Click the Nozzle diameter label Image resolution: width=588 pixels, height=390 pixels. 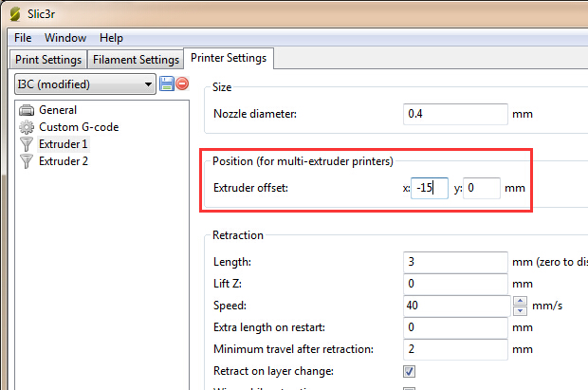point(254,114)
